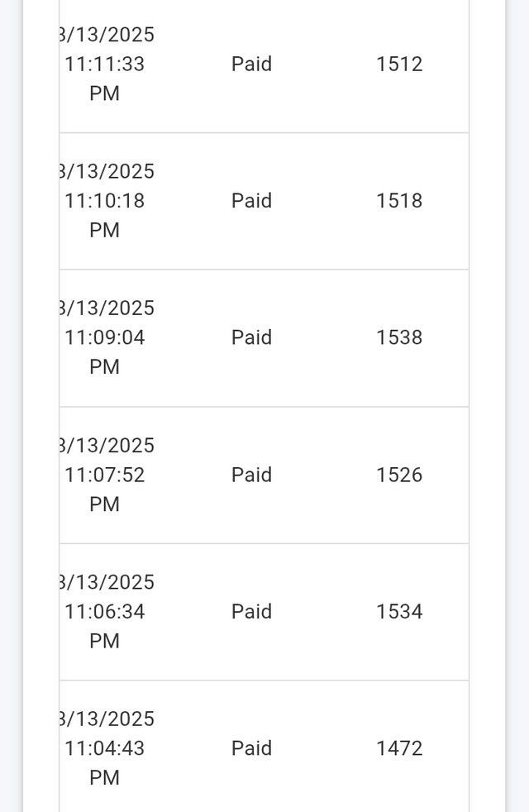Click the Paid status for order 1472
Viewport: 529px width, 812px height.
coord(251,748)
